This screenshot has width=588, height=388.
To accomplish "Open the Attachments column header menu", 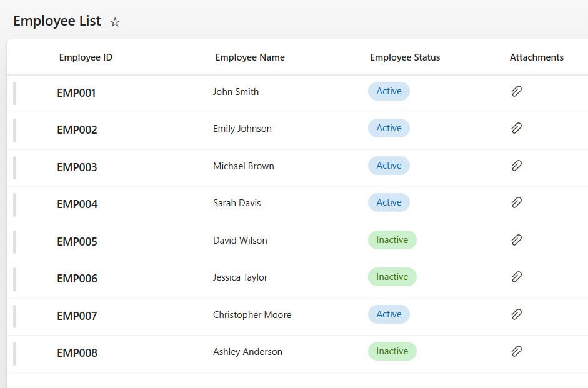I will coord(537,57).
